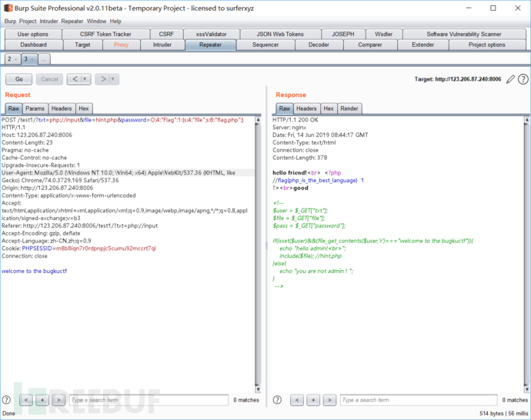Open the Burp menu
The image size is (531, 420).
pos(10,21)
